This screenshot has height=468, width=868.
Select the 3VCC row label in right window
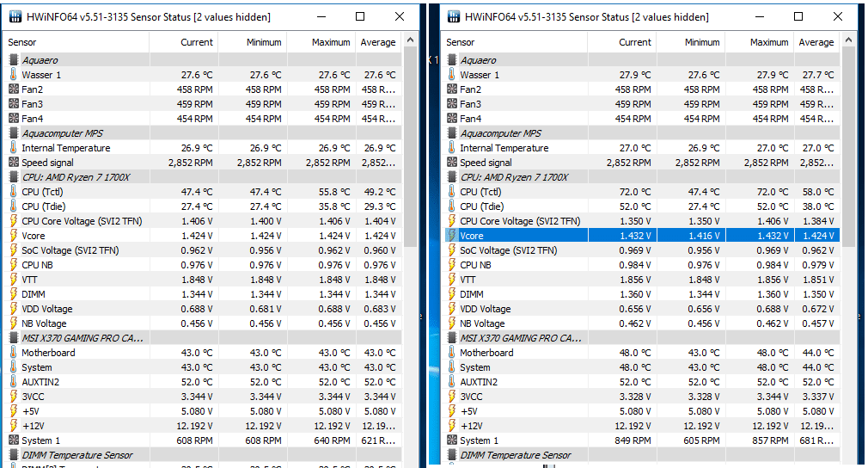(x=471, y=397)
